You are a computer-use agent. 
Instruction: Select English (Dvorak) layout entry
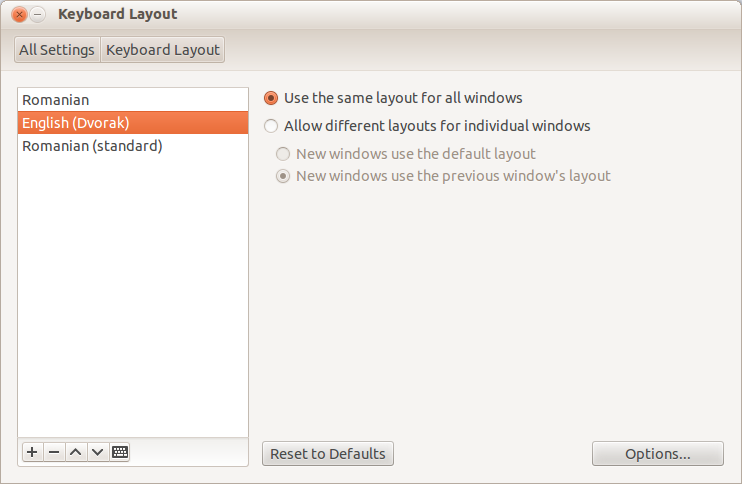(76, 123)
